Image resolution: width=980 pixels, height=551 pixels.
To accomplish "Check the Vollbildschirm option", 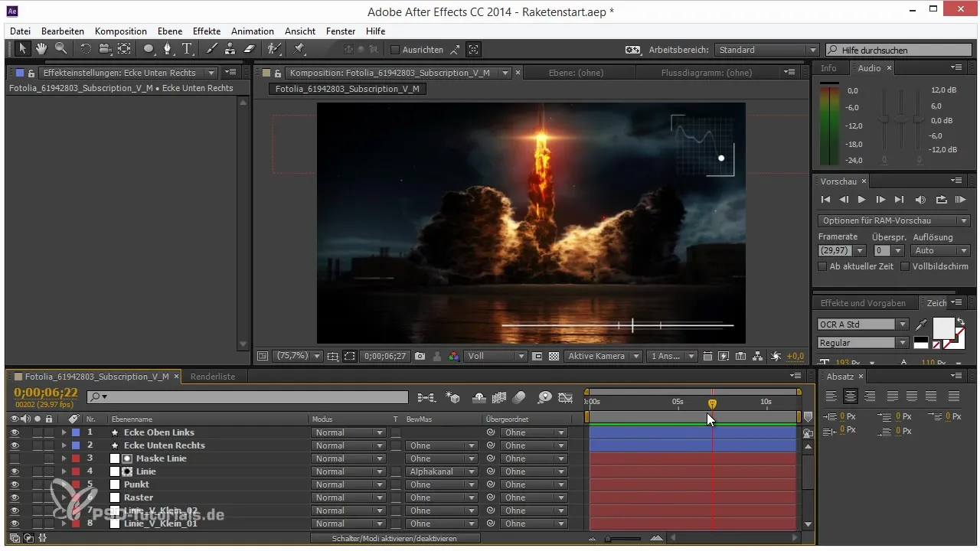I will pos(905,266).
